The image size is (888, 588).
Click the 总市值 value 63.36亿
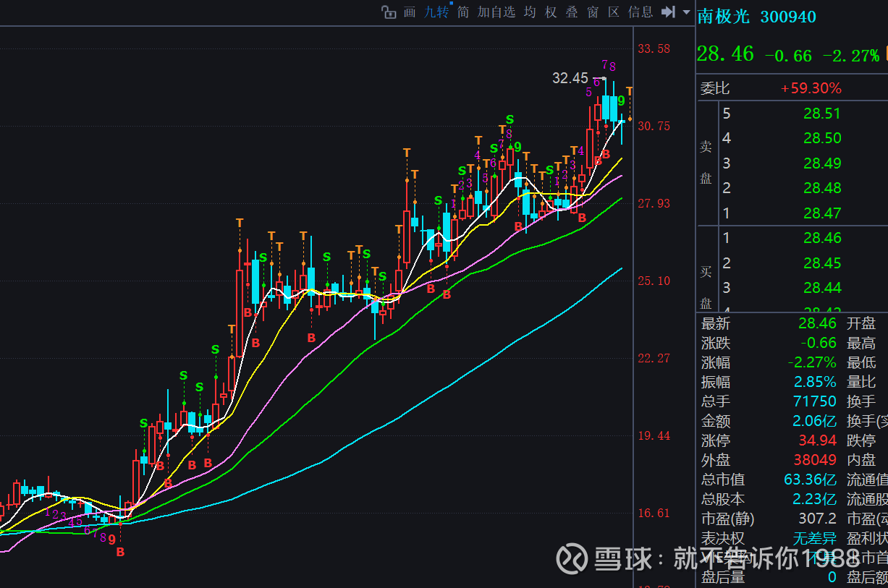click(x=811, y=480)
